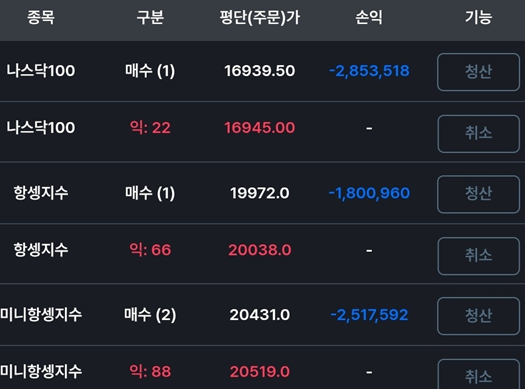Cancel the 미니항셍지수 20519.0 order
This screenshot has width=525, height=389.
(x=478, y=374)
